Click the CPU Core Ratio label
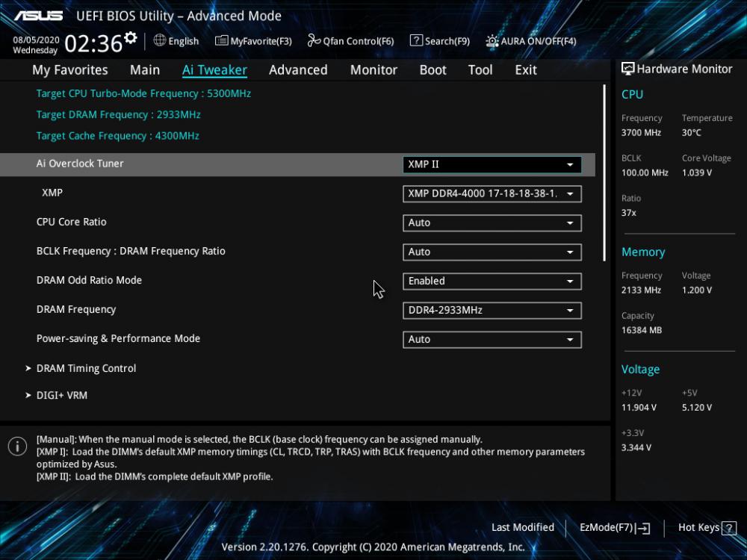The height and width of the screenshot is (560, 747). point(72,222)
